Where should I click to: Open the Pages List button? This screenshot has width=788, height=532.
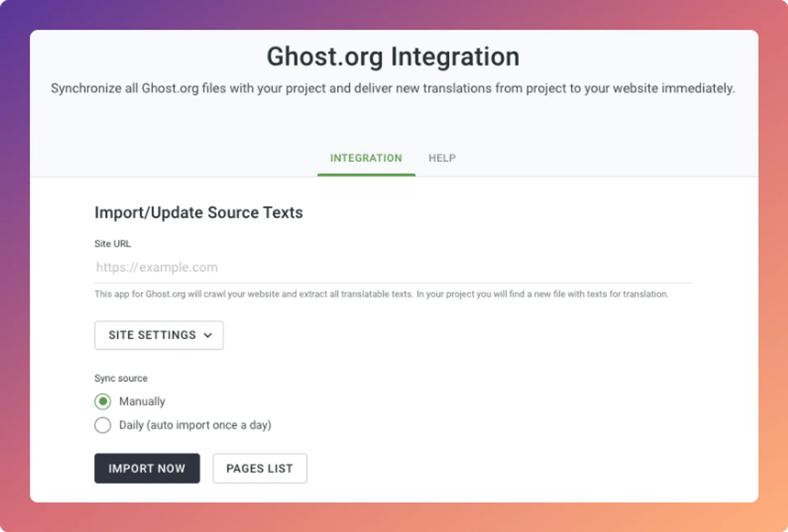click(260, 468)
